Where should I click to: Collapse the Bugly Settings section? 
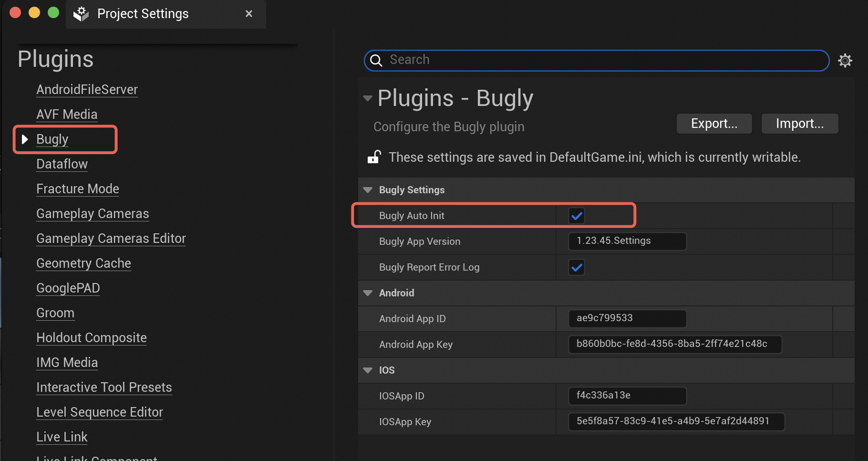coord(368,190)
